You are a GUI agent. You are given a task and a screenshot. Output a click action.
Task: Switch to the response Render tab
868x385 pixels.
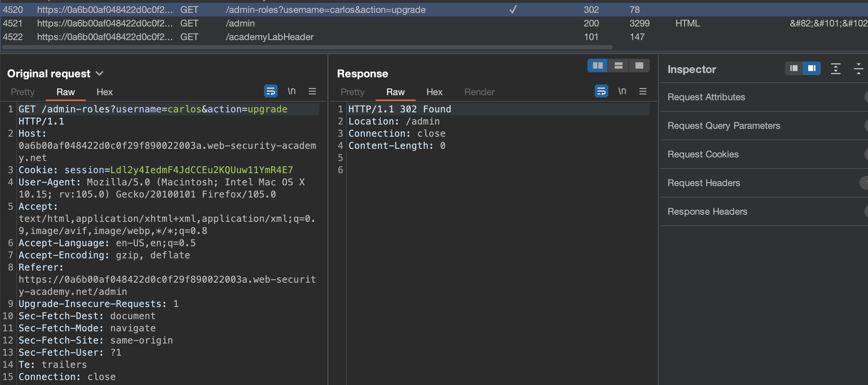[x=479, y=92]
